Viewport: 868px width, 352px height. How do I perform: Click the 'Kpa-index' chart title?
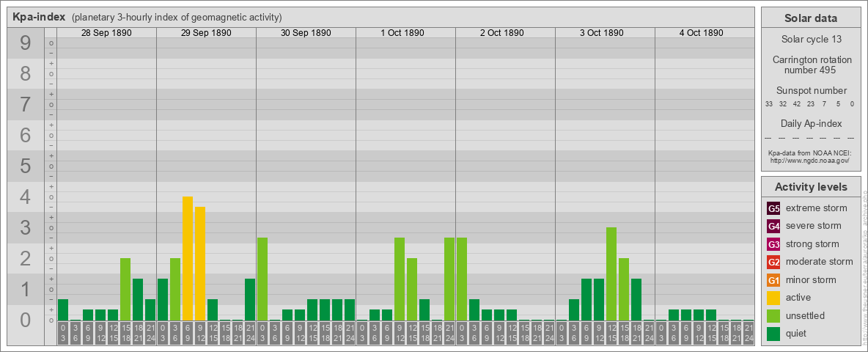40,17
